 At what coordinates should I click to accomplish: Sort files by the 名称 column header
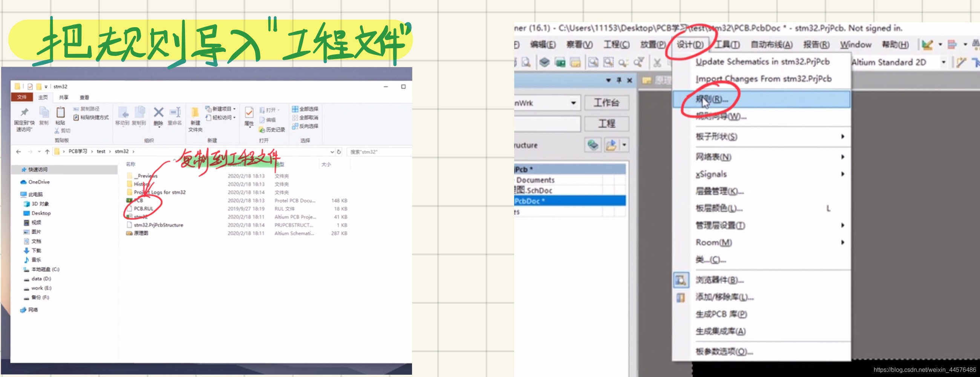[x=130, y=164]
